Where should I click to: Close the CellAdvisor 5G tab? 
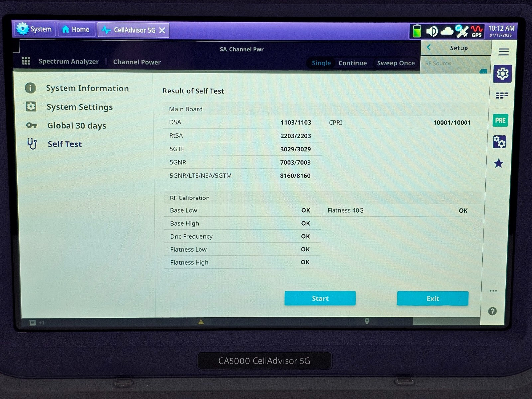[x=162, y=30]
